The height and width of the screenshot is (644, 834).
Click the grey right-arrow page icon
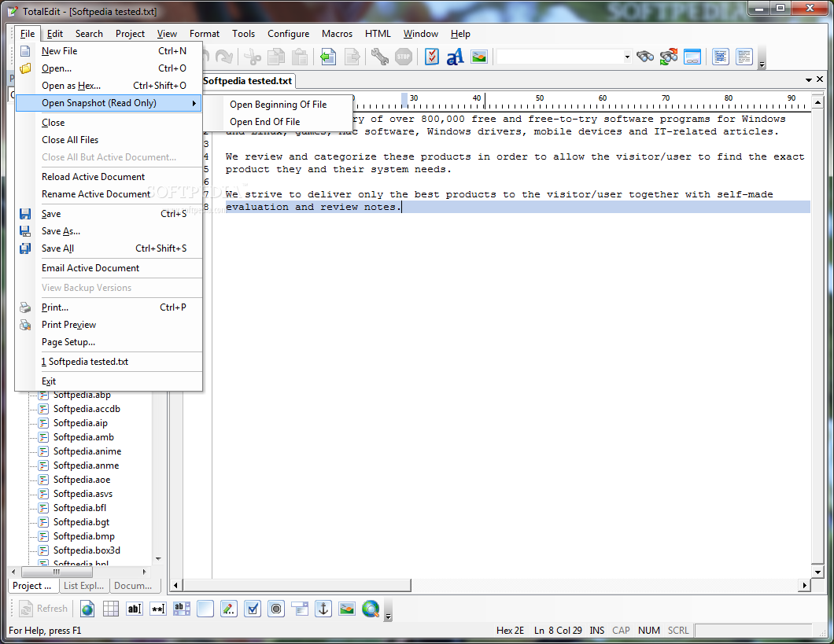[x=352, y=57]
